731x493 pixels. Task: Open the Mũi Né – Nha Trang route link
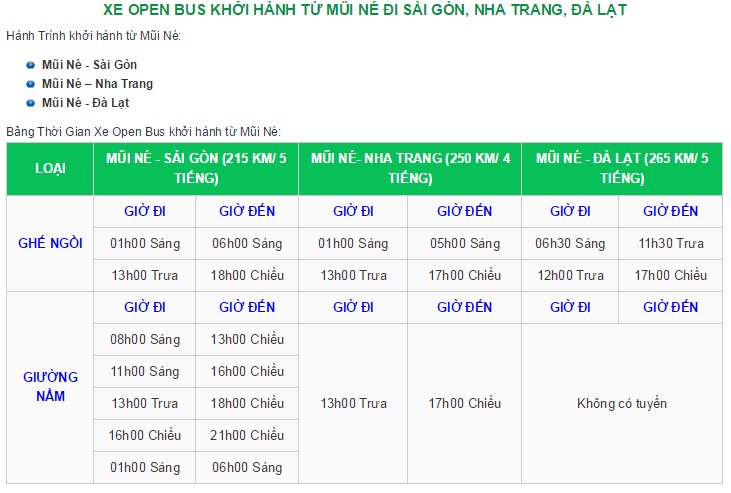tap(97, 84)
